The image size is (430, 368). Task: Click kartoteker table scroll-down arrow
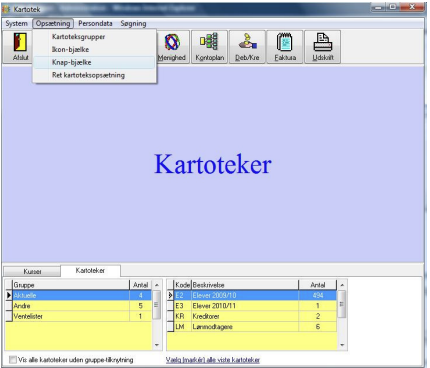pos(342,345)
